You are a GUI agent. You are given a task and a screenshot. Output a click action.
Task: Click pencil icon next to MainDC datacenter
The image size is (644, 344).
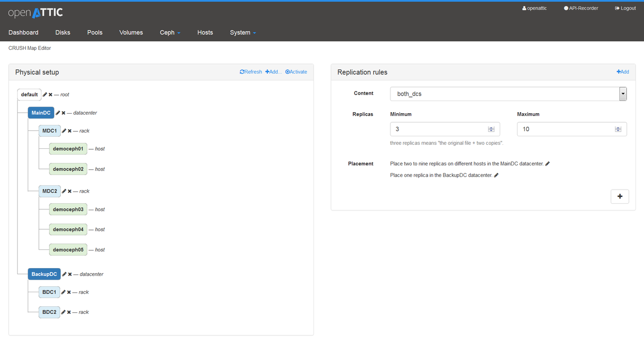pyautogui.click(x=58, y=113)
